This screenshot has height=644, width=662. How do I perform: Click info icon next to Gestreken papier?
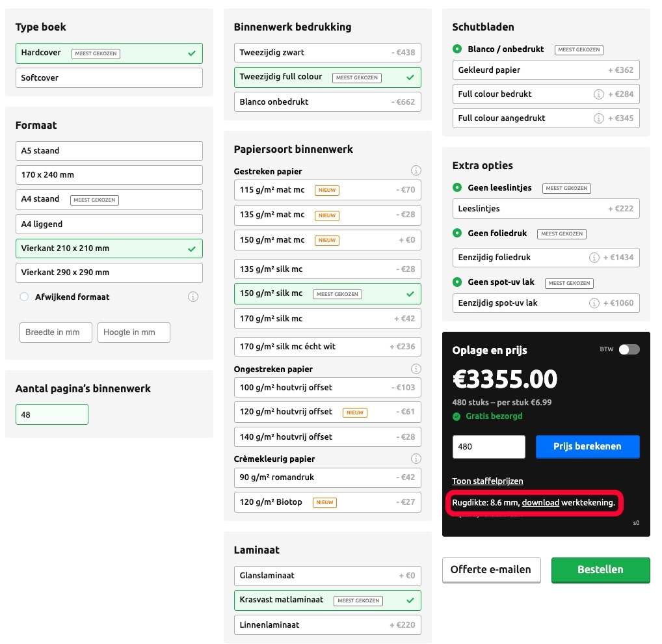pyautogui.click(x=416, y=171)
